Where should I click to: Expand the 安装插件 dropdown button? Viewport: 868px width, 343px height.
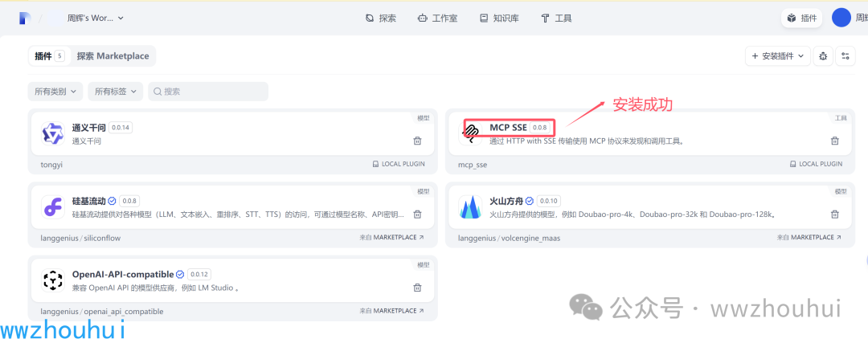778,56
